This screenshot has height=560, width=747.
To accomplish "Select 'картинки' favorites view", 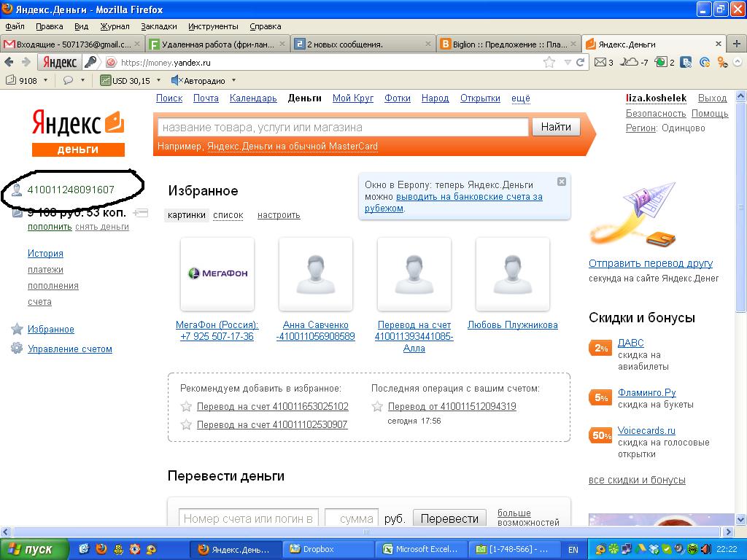I will 187,215.
